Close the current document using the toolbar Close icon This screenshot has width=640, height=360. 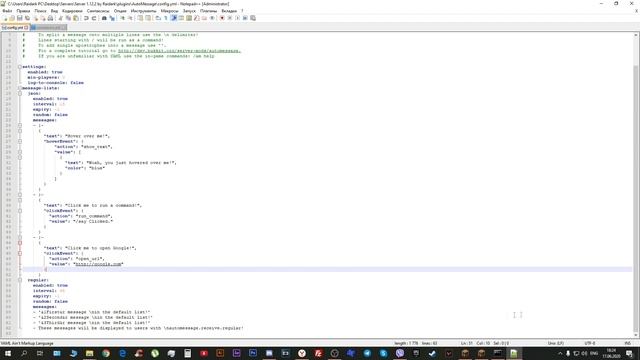click(x=36, y=18)
